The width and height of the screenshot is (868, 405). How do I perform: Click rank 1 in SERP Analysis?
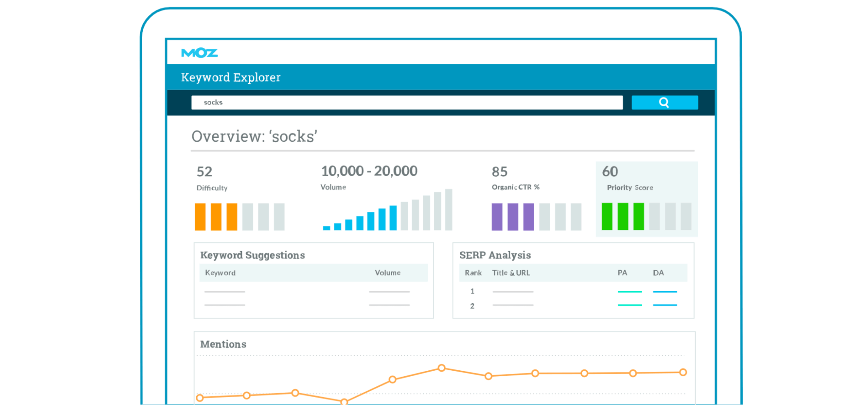(x=472, y=291)
